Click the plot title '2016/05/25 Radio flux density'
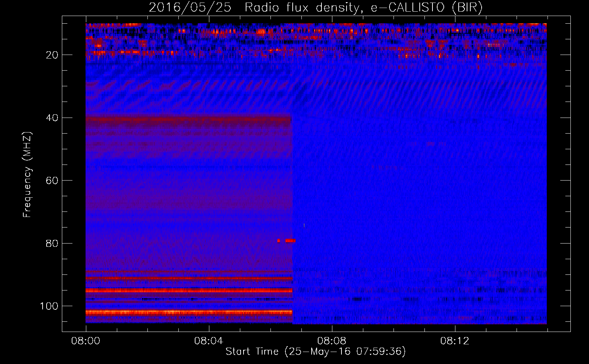This screenshot has width=589, height=364. click(254, 8)
